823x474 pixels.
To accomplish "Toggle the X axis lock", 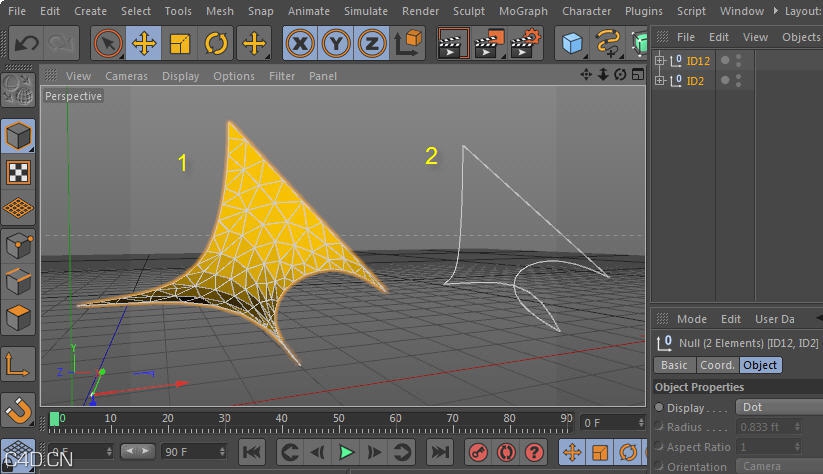I will pyautogui.click(x=300, y=43).
